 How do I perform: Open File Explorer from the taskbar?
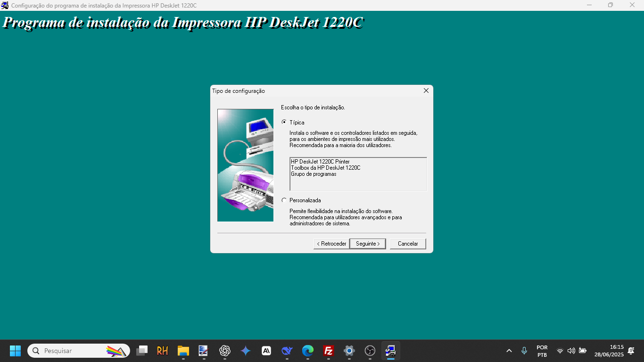click(x=183, y=351)
